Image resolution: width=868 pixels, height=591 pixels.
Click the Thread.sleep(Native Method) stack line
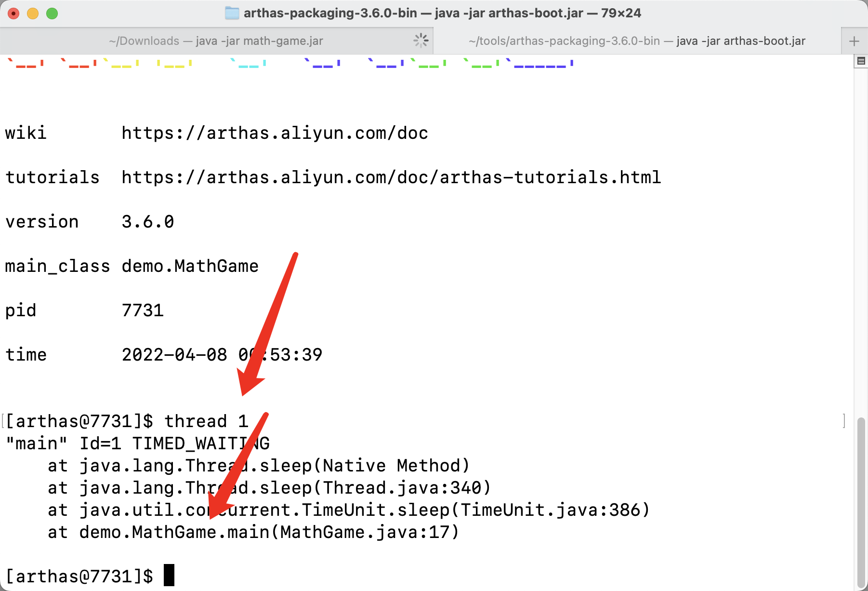pos(259,466)
